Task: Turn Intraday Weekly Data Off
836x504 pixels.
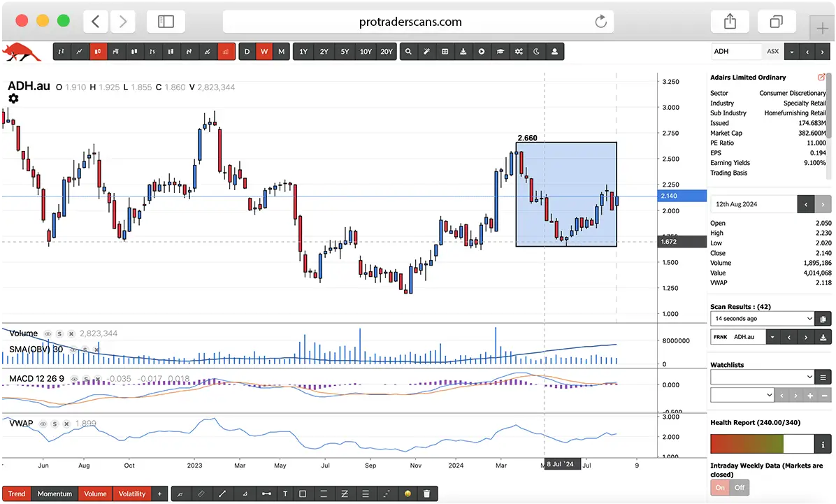Action: [x=740, y=487]
